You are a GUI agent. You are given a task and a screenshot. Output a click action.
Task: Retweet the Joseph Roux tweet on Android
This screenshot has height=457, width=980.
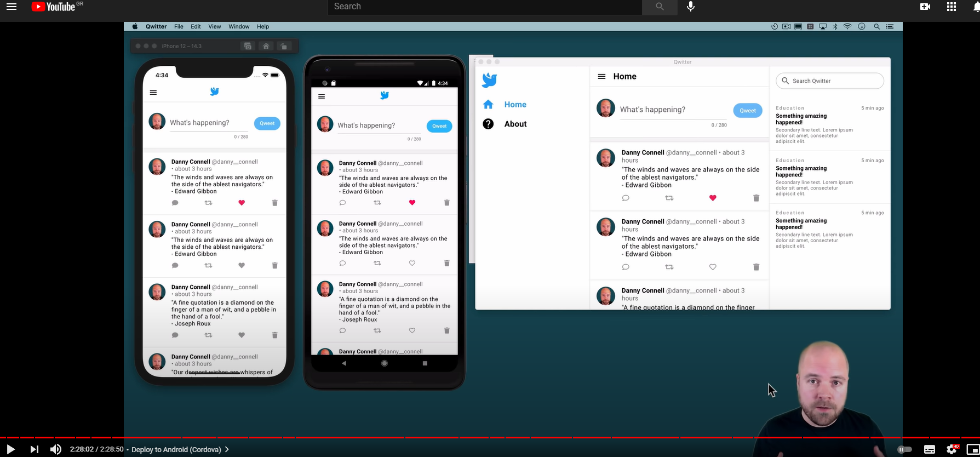[377, 330]
